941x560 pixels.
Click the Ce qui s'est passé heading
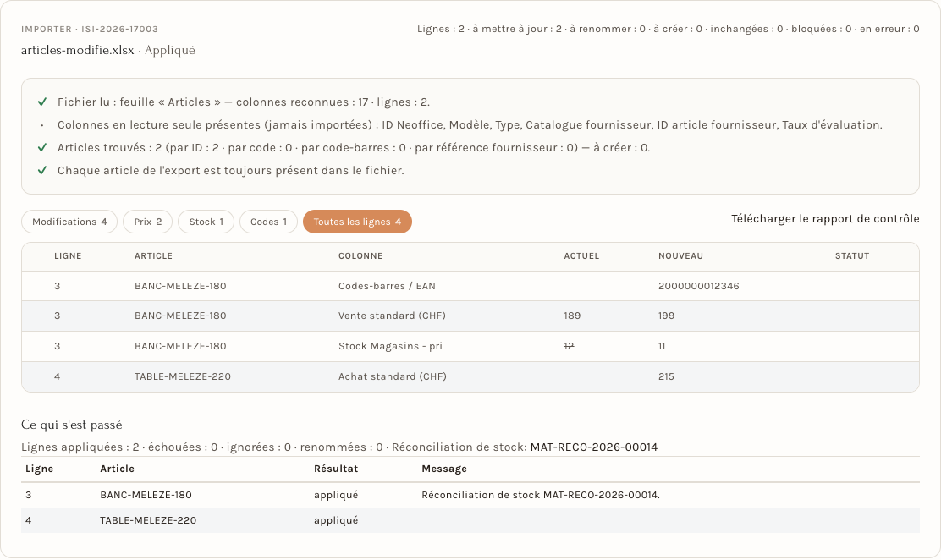tap(71, 425)
